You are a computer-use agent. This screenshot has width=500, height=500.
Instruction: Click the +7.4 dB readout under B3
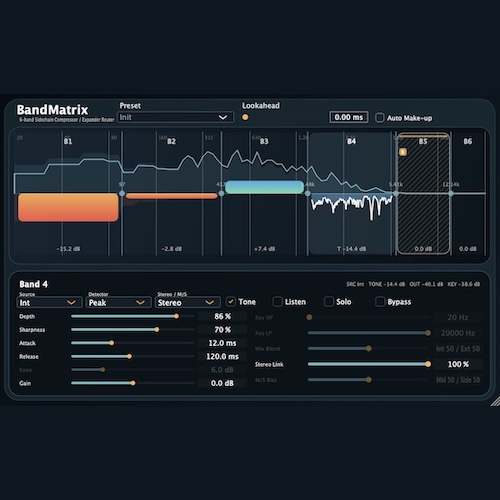[265, 249]
